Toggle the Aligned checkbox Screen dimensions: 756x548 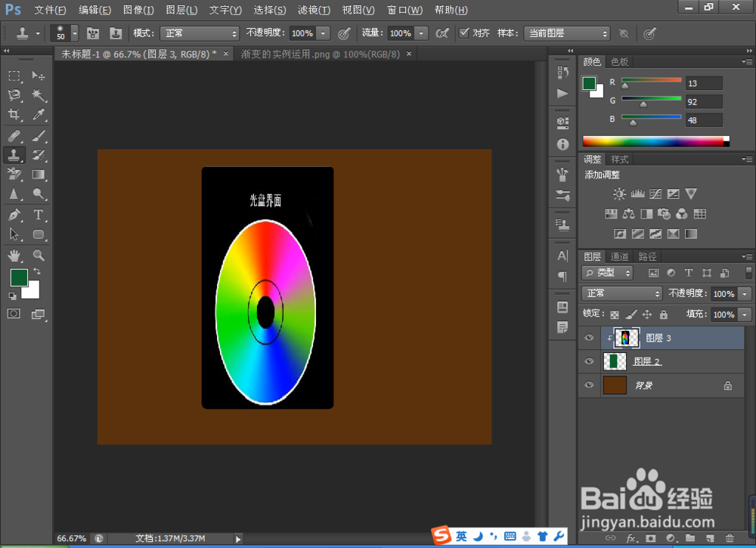(464, 33)
